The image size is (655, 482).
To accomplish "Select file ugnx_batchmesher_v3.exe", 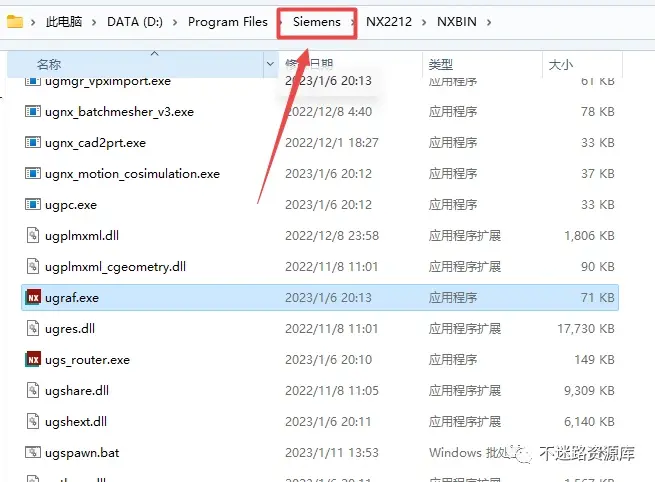I will pos(119,112).
